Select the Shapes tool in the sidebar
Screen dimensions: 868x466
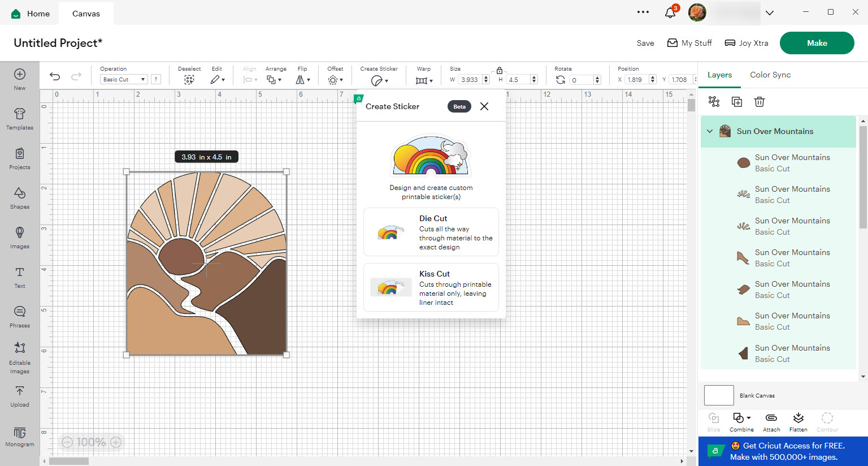click(19, 199)
